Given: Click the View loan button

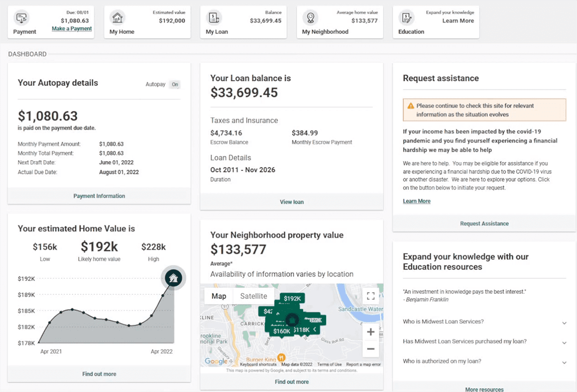Looking at the screenshot, I should click(292, 202).
